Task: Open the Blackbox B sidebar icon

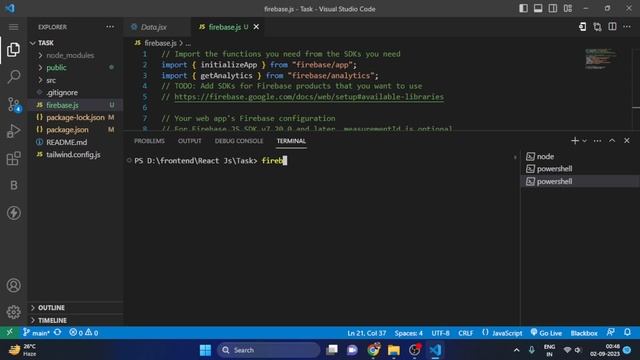Action: (x=13, y=185)
